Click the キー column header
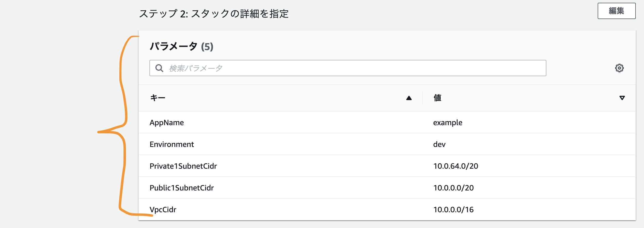Screen dimensions: 644x228 (x=158, y=98)
